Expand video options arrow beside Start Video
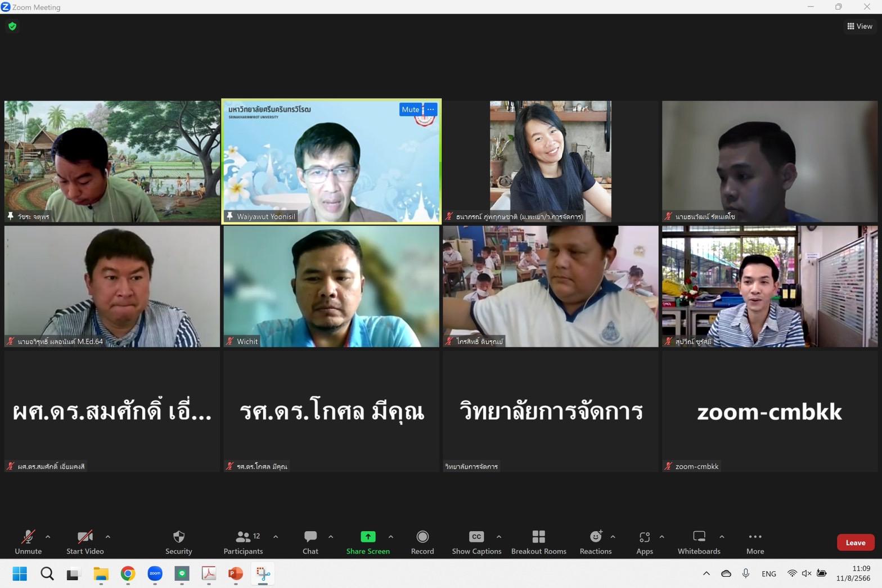The height and width of the screenshot is (588, 882). pos(108,537)
